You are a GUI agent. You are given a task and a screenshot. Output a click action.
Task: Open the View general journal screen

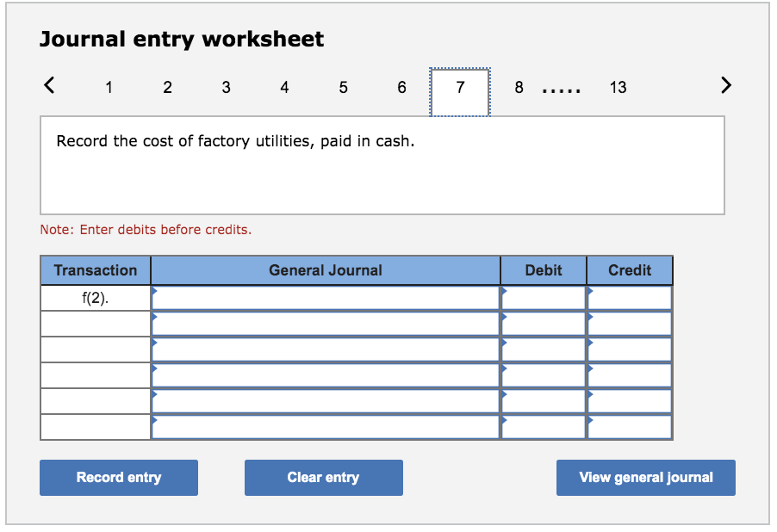[645, 478]
